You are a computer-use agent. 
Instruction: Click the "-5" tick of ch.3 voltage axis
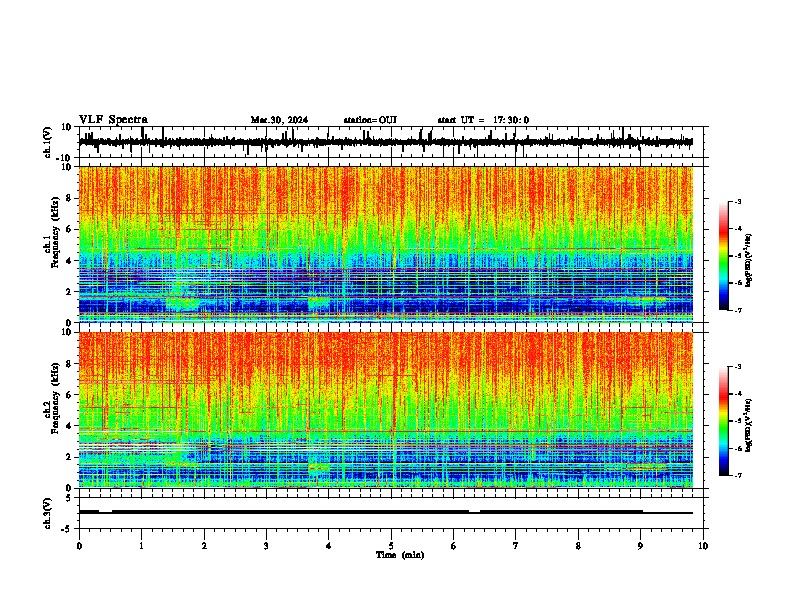coord(67,529)
